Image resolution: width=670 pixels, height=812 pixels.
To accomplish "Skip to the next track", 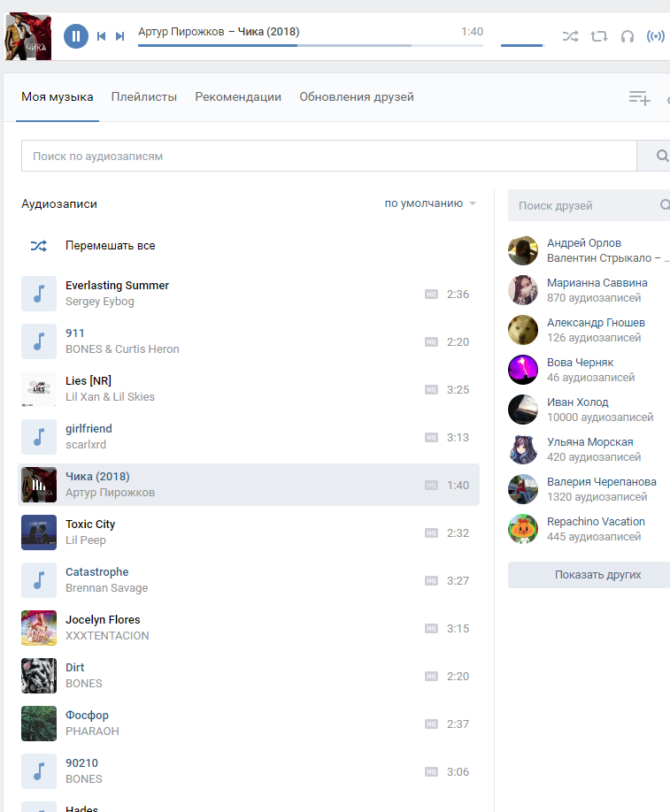I will (x=119, y=36).
